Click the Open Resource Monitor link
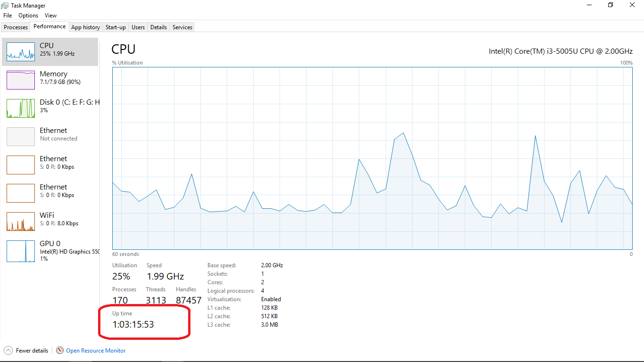644x362 pixels. (96, 350)
